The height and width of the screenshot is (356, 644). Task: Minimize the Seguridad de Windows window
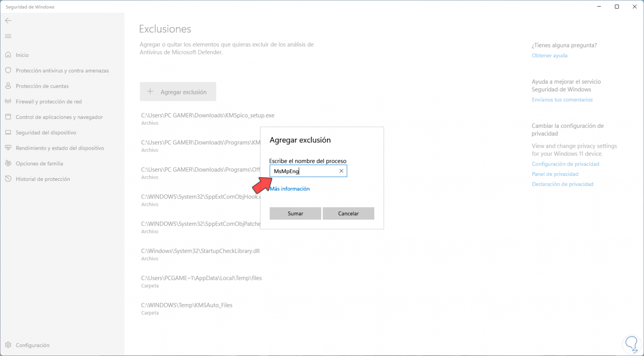pyautogui.click(x=599, y=7)
